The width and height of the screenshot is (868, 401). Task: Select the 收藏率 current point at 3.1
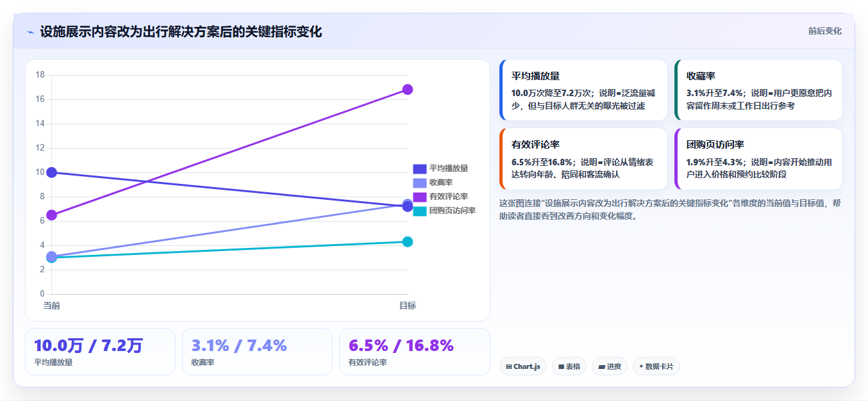[x=52, y=256]
